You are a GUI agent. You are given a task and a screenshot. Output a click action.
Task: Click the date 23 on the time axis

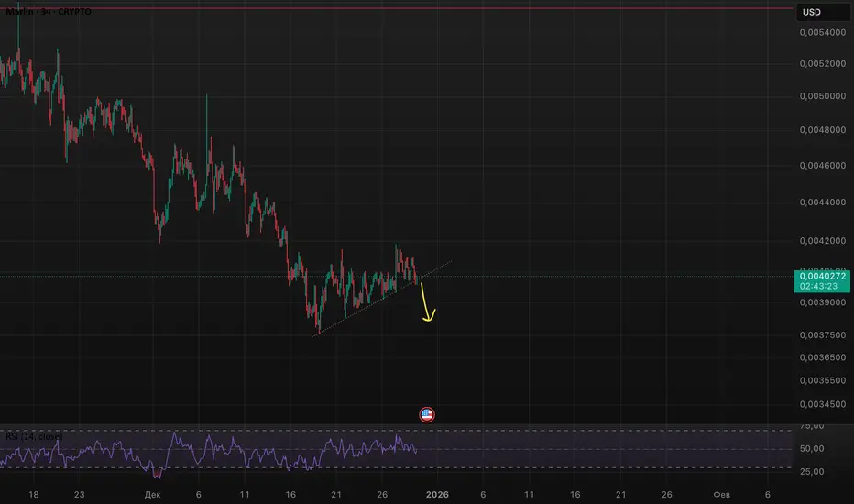coord(80,495)
